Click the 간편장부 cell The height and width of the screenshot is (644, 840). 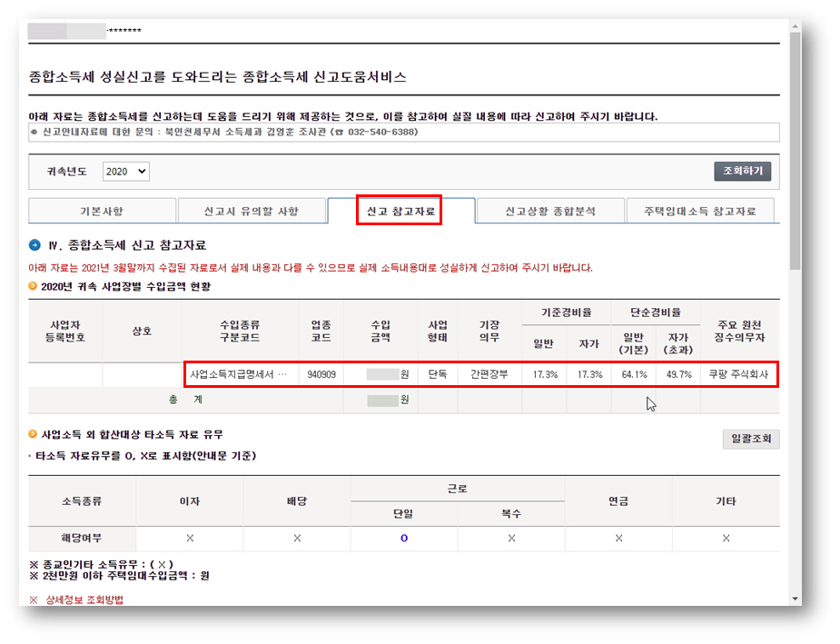pos(489,374)
